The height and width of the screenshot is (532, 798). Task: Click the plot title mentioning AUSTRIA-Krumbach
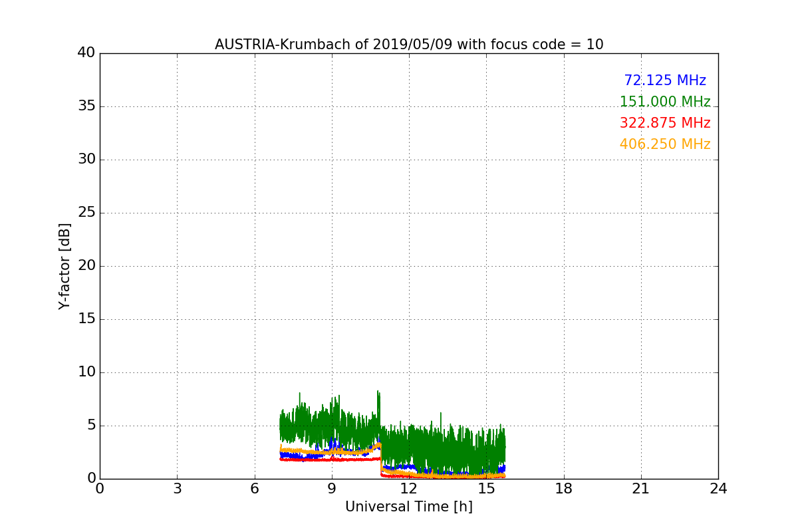[409, 45]
